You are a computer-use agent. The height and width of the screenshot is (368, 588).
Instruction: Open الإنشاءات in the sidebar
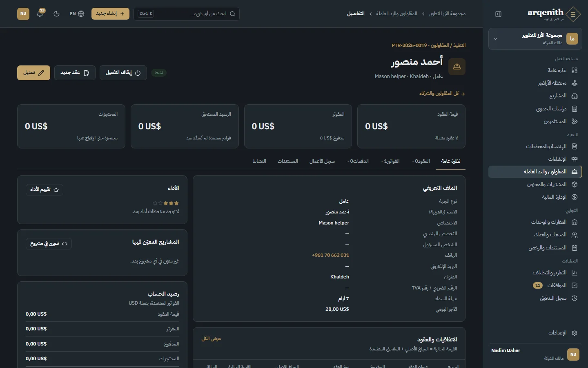[535, 159]
